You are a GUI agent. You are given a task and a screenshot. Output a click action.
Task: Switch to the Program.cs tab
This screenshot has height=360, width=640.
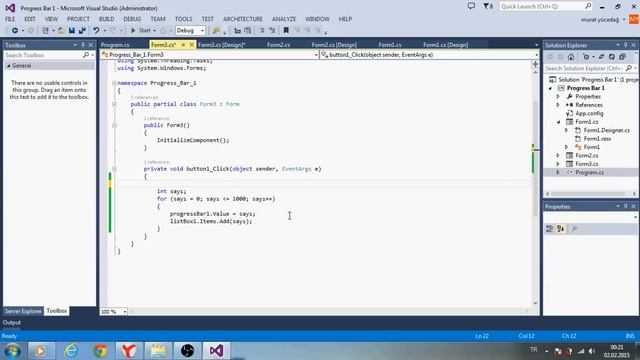click(x=115, y=45)
